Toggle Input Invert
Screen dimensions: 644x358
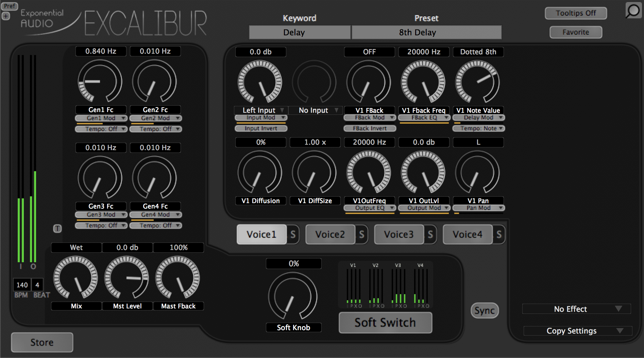coord(261,128)
